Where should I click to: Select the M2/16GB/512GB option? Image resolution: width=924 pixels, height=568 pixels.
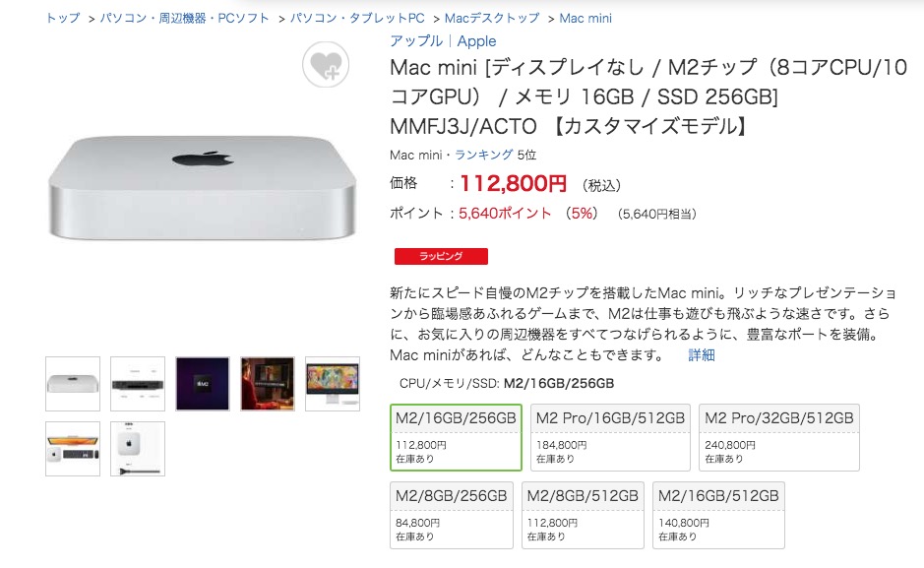click(x=718, y=515)
